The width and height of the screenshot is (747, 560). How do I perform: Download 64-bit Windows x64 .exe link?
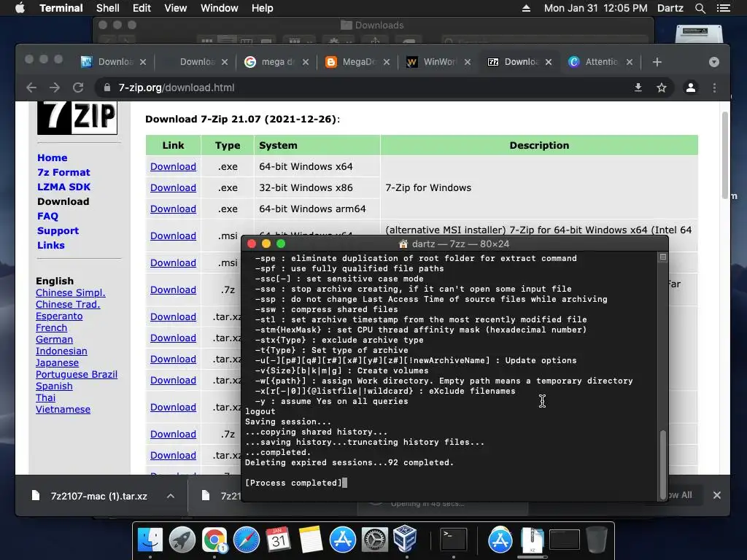tap(173, 167)
